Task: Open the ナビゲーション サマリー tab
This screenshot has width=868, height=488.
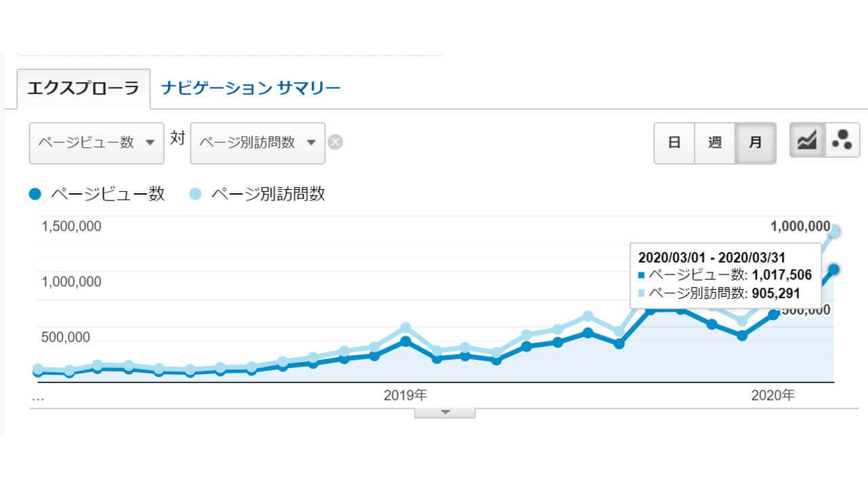Action: tap(250, 88)
